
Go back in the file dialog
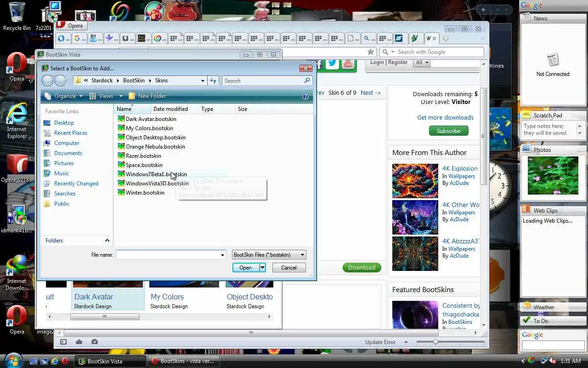pyautogui.click(x=47, y=80)
